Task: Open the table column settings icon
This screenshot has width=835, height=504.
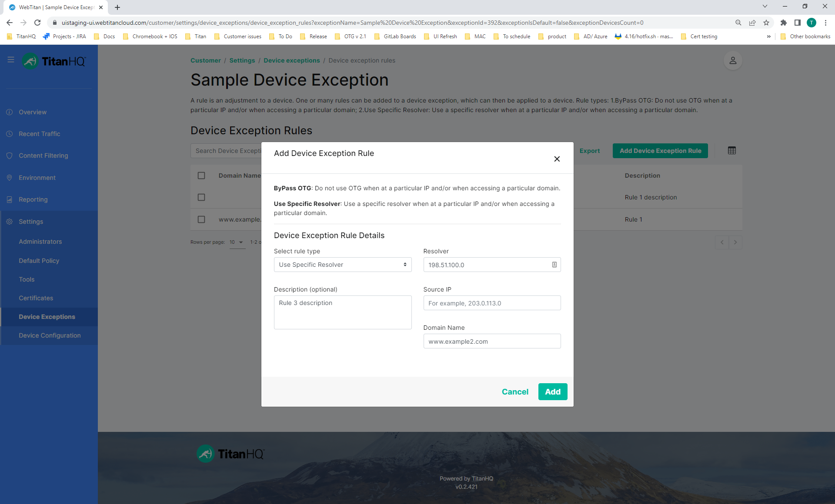Action: (x=731, y=151)
